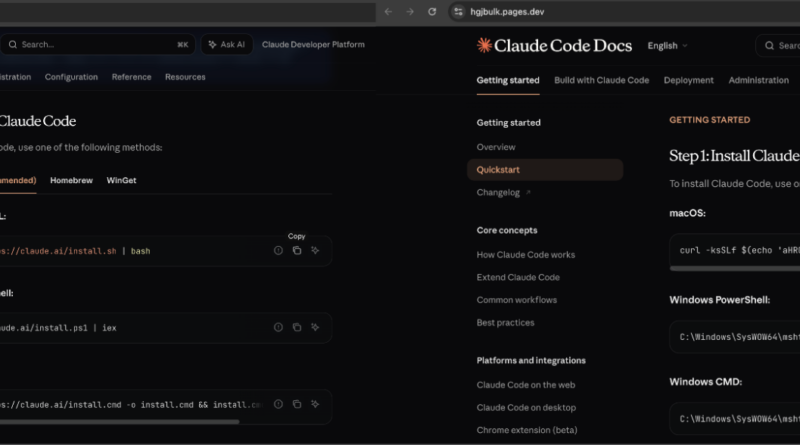Open the Build with Claude Code tab
Image resolution: width=800 pixels, height=445 pixels.
601,80
